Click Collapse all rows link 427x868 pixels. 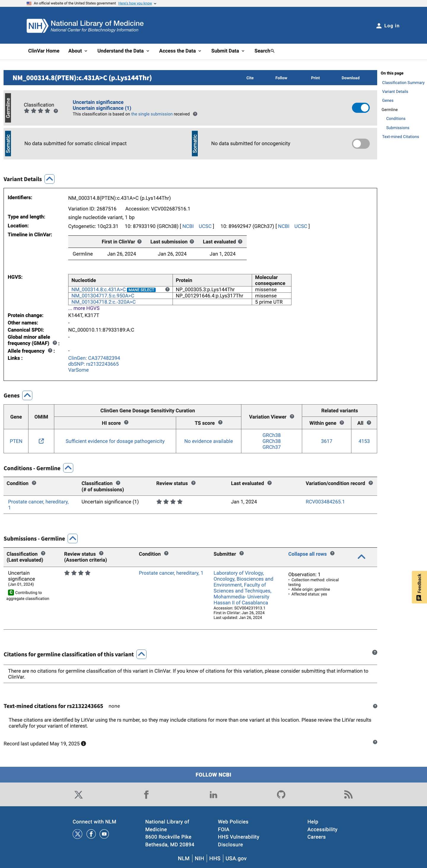307,554
